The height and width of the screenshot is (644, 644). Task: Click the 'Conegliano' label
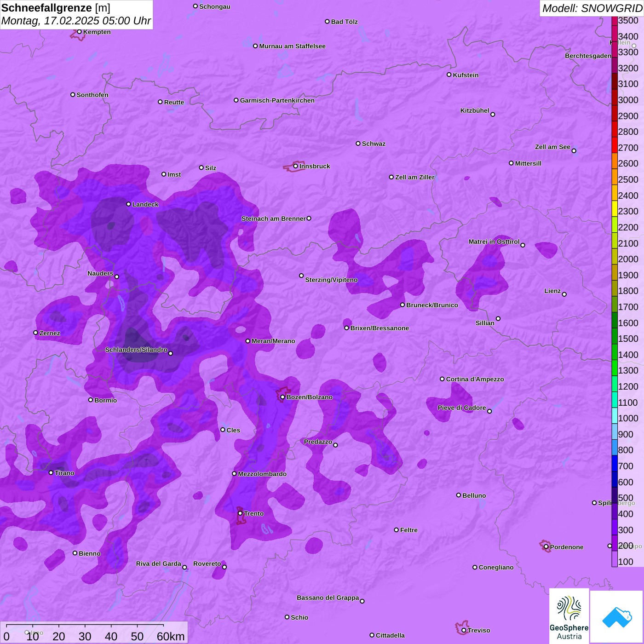[496, 567]
